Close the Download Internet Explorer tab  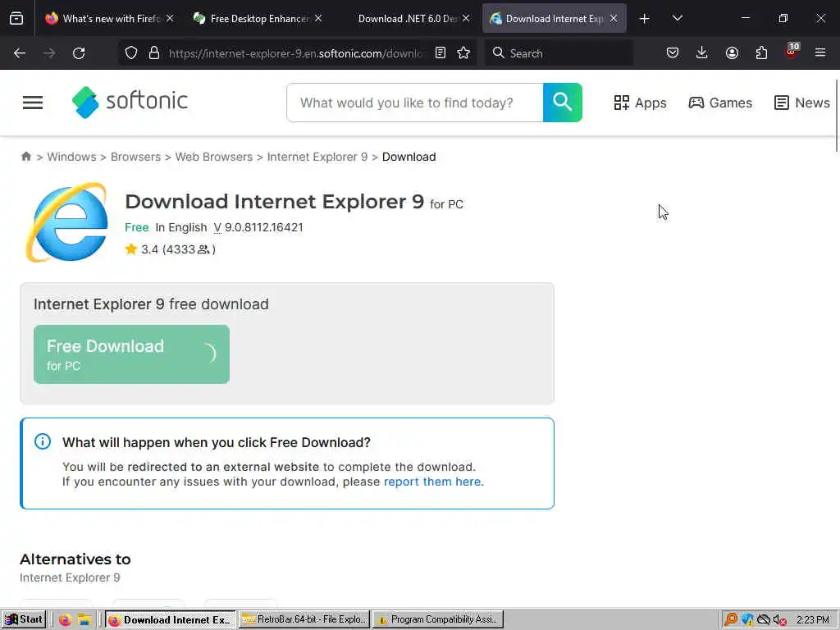click(x=614, y=19)
